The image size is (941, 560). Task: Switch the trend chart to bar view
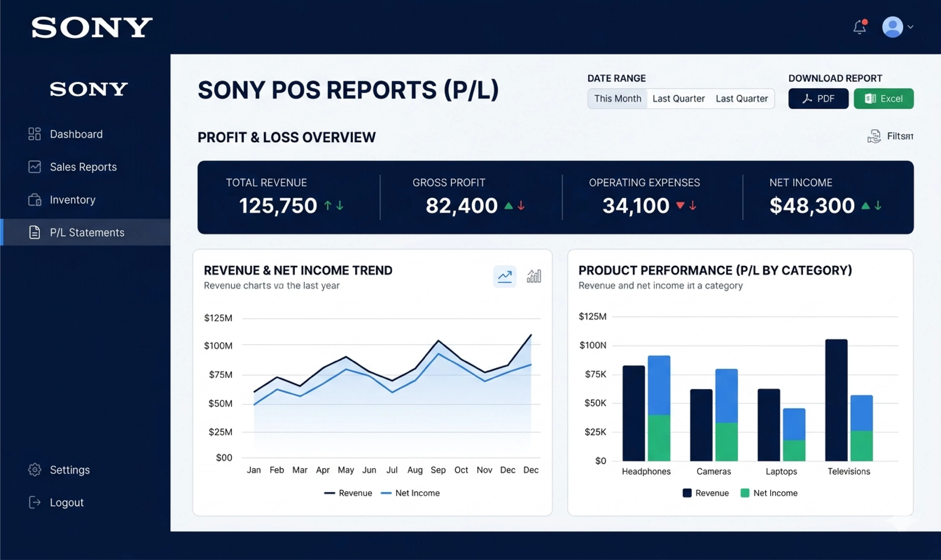(x=534, y=277)
